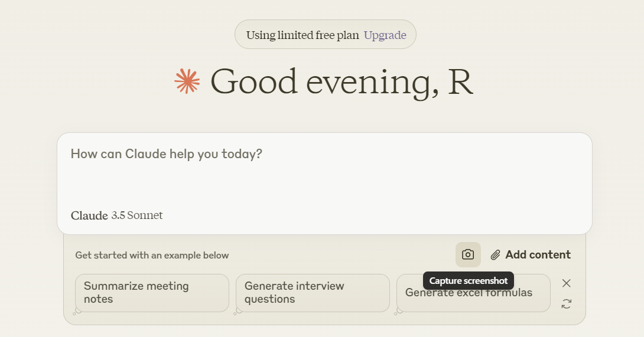Click the Add content button label

click(x=538, y=255)
